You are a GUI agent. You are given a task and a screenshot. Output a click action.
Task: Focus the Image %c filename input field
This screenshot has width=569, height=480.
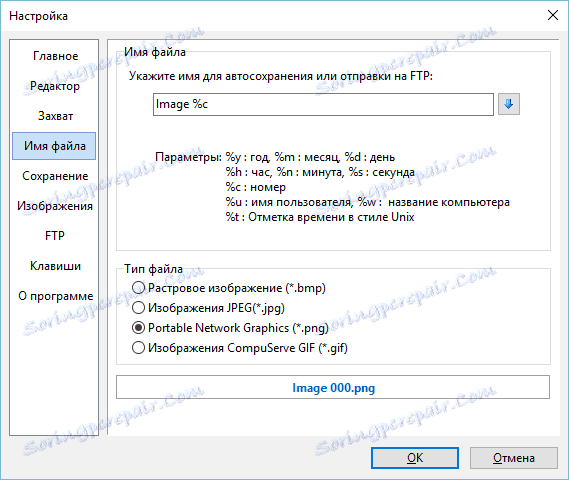[x=323, y=104]
